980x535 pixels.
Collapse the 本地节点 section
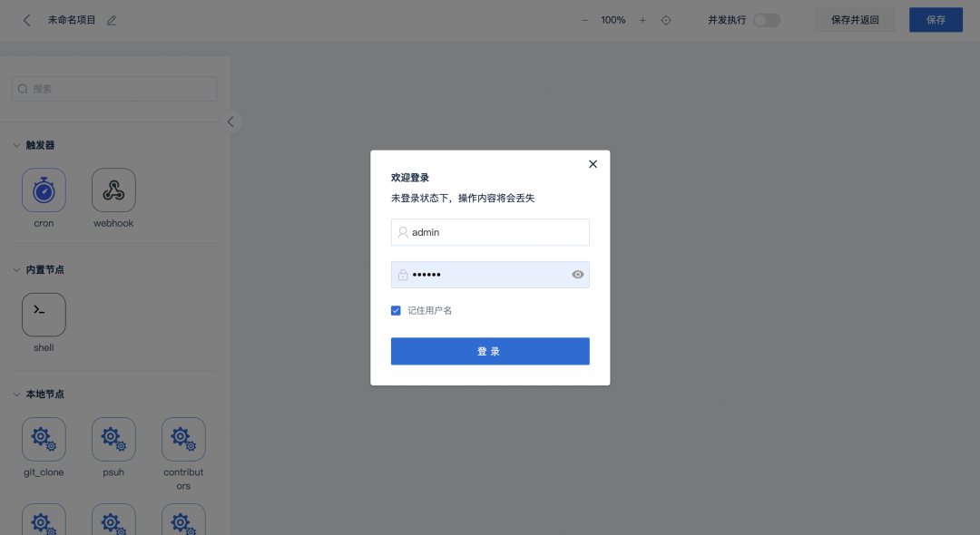point(16,394)
